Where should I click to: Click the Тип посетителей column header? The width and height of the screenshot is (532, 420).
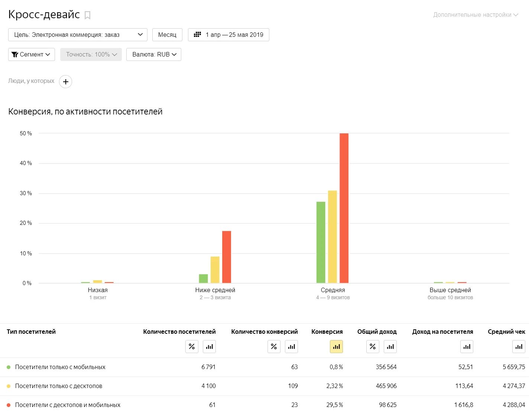(31, 332)
